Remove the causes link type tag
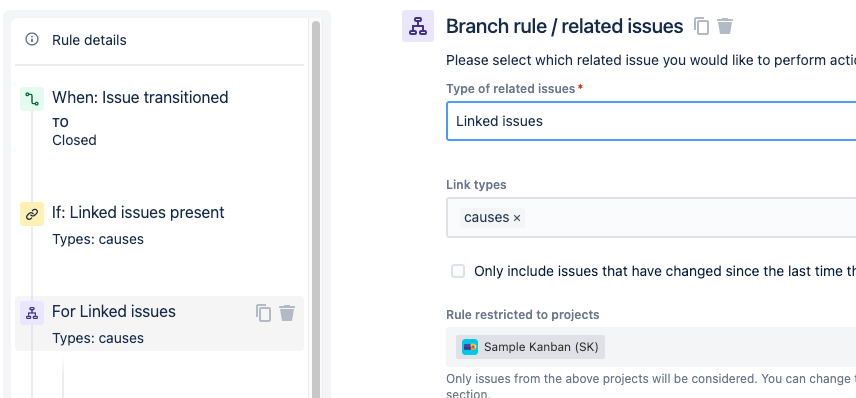The image size is (856, 398). pyautogui.click(x=517, y=218)
